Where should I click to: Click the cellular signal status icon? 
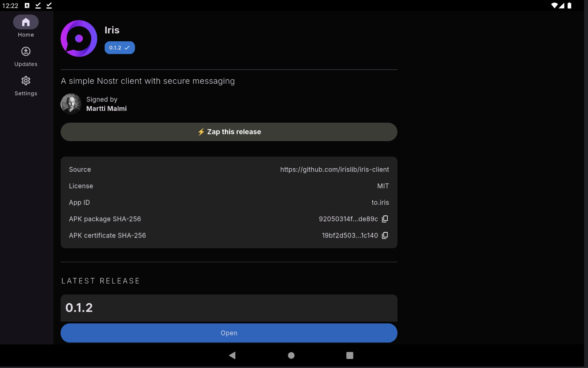coord(562,6)
